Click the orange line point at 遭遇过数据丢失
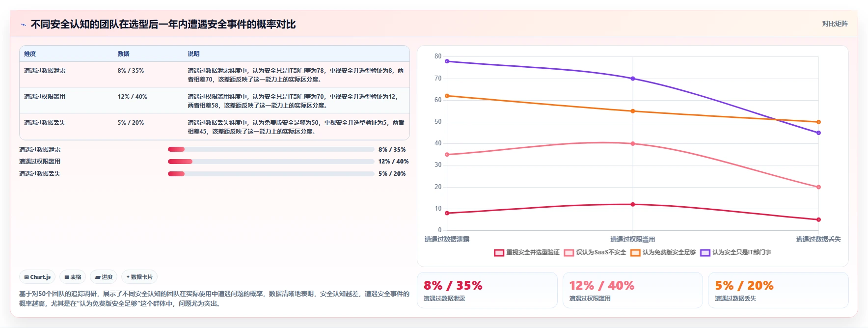Viewport: 868px width, 328px height. click(818, 122)
